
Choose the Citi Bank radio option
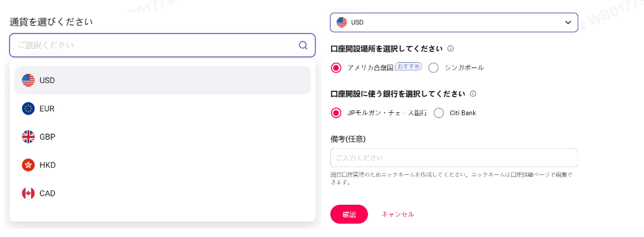tap(438, 113)
